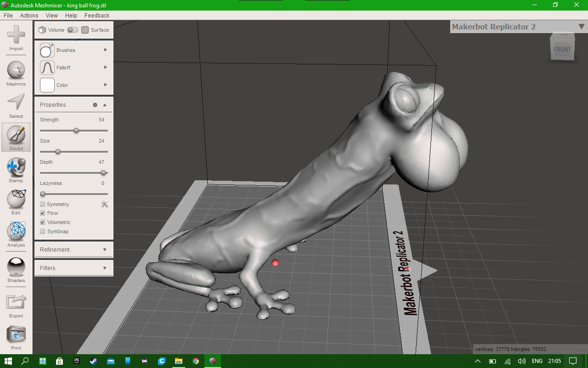
Task: Open Windows Search from the taskbar
Action: pos(25,361)
